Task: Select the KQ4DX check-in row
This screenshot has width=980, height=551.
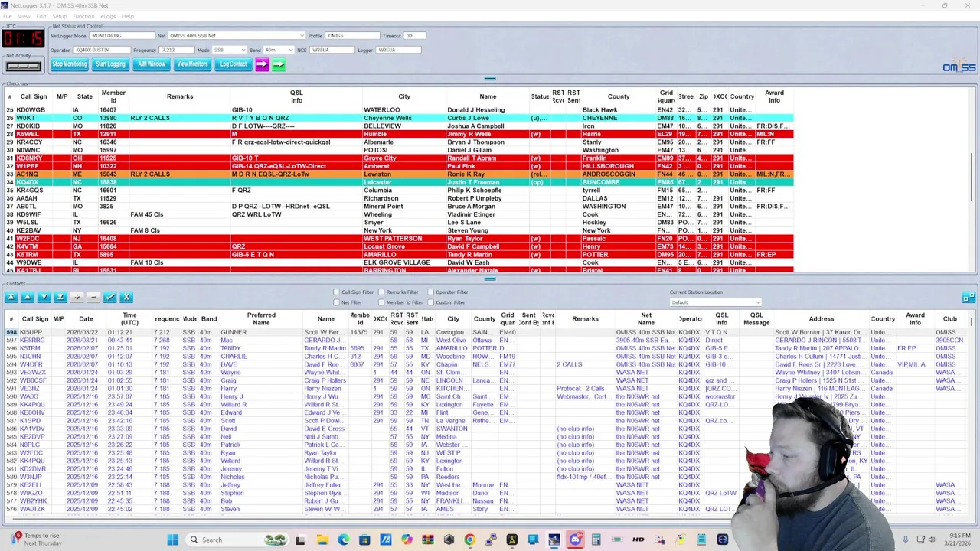Action: pyautogui.click(x=398, y=182)
